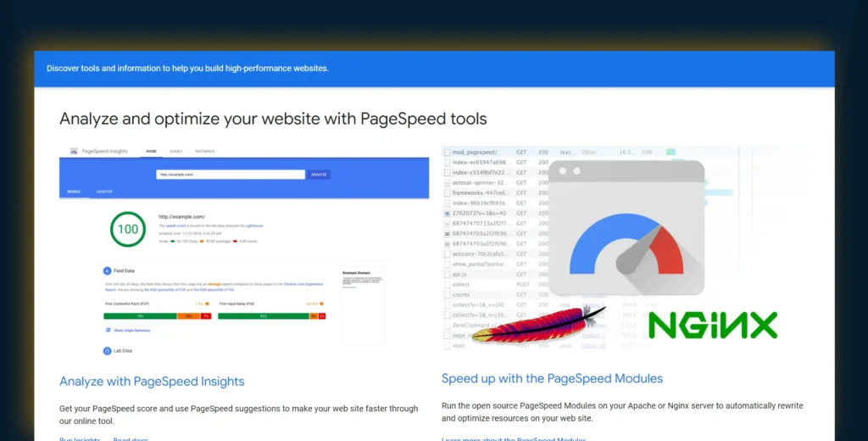Click the frameworks-447ce6... request row

pos(481,193)
